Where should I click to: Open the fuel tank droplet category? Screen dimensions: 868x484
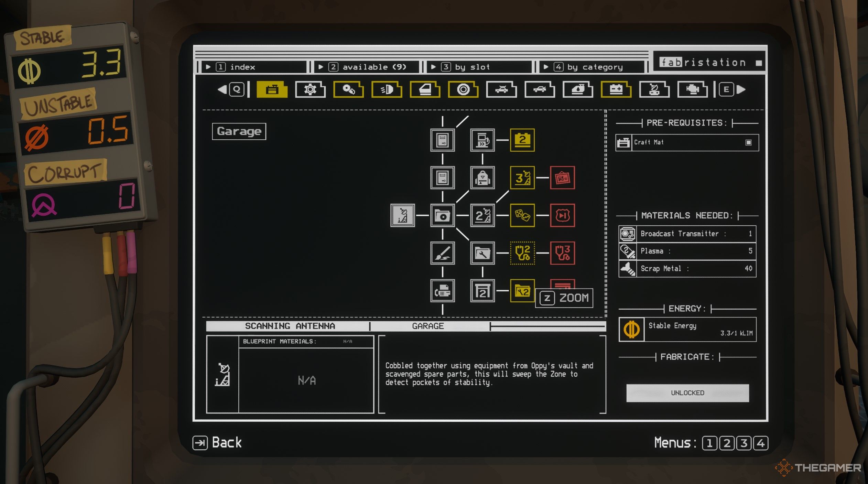[578, 89]
